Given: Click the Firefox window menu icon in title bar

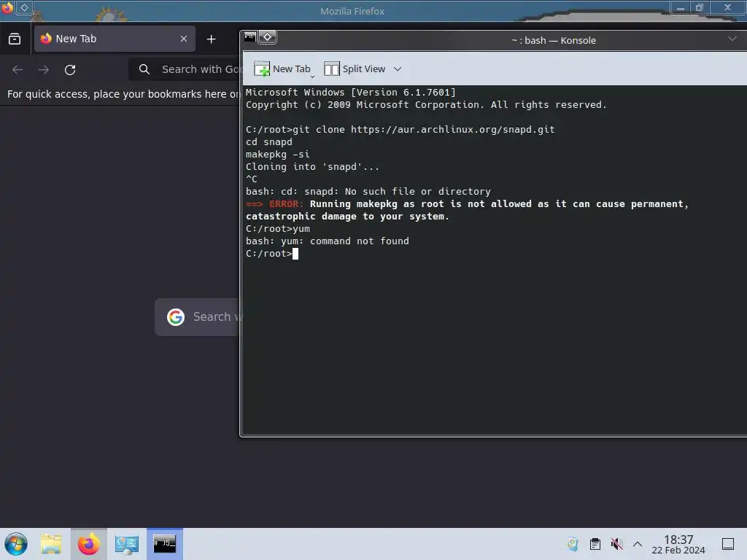Looking at the screenshot, I should [7, 7].
